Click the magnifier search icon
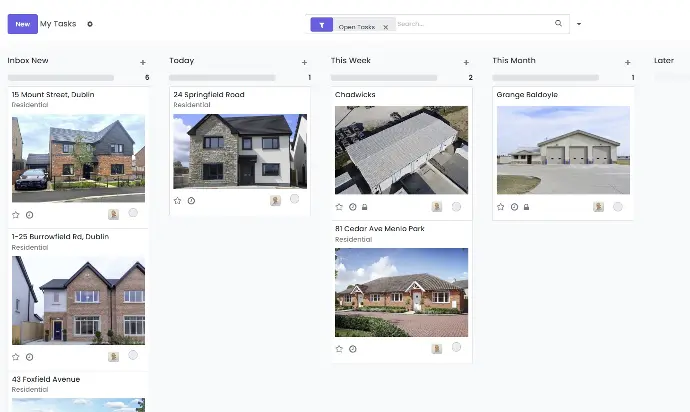690x412 pixels. (558, 23)
